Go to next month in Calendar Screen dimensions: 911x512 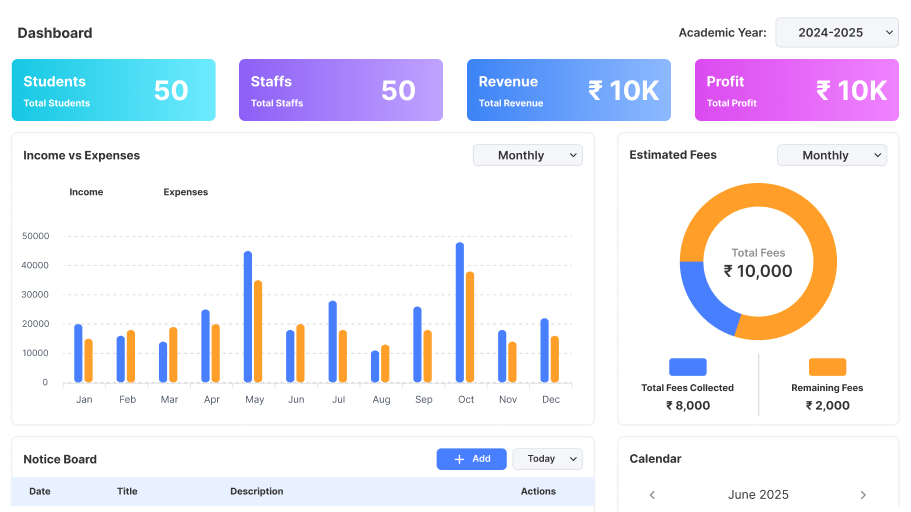click(863, 495)
